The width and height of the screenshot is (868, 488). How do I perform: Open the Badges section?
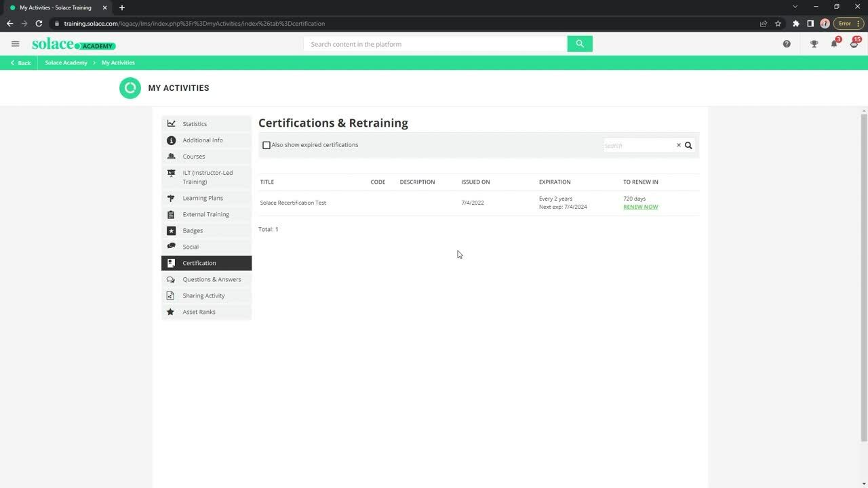pos(206,230)
